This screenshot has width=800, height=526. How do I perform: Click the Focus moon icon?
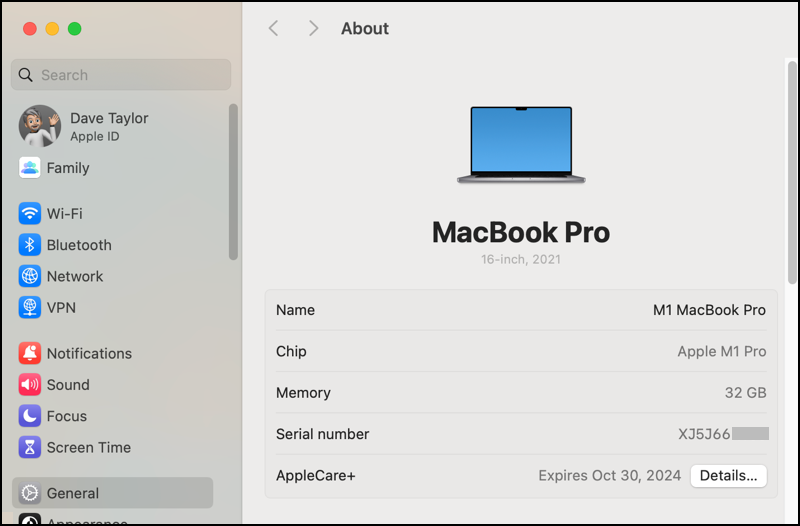(x=30, y=416)
